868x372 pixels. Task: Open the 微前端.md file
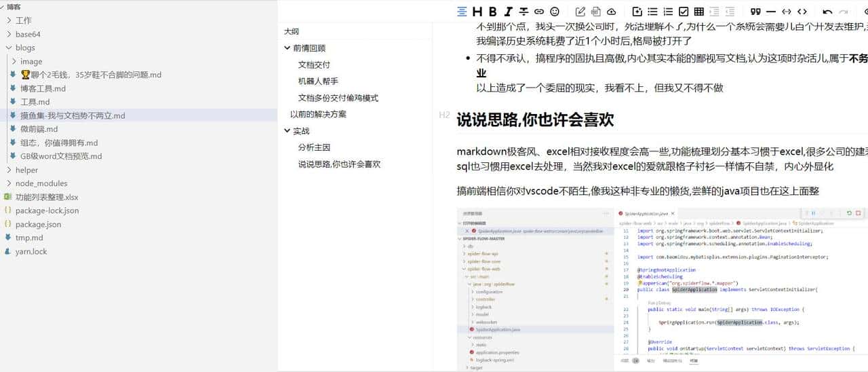[39, 129]
